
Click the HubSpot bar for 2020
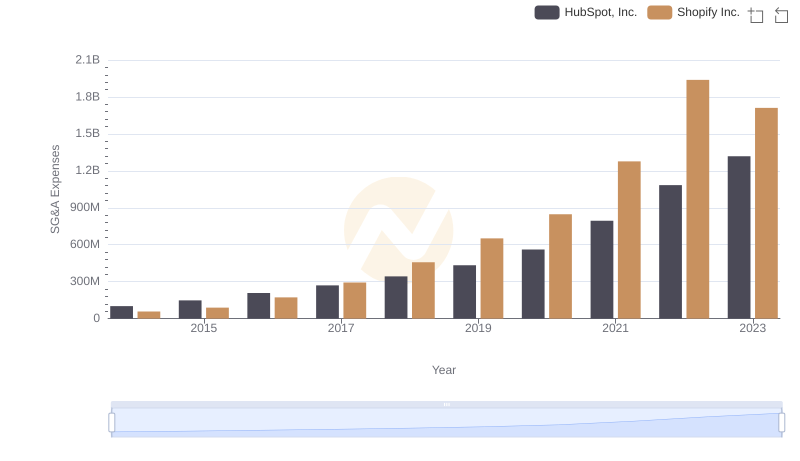coord(533,284)
